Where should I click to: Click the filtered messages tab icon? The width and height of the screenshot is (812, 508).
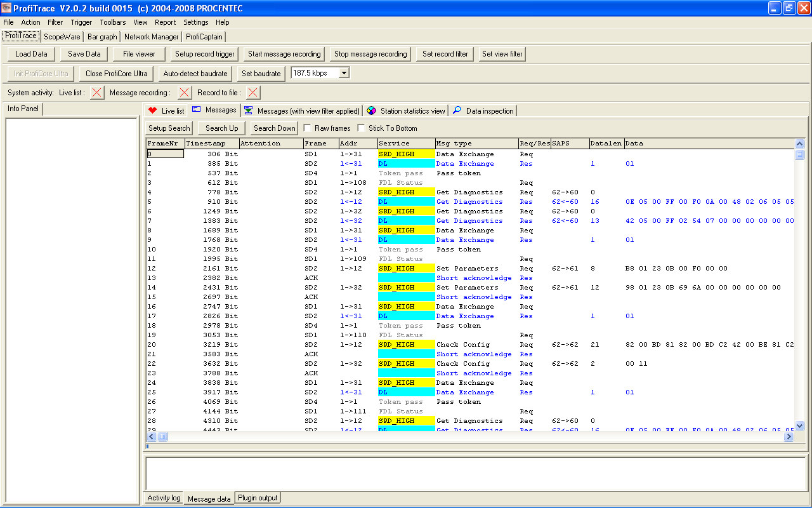pos(248,110)
